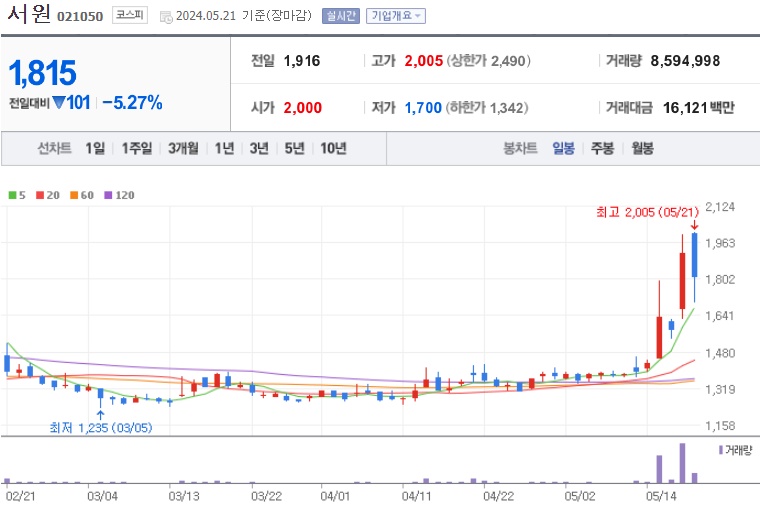Click the 전일 value 1,916
Screen dimensions: 760x510
pos(302,61)
